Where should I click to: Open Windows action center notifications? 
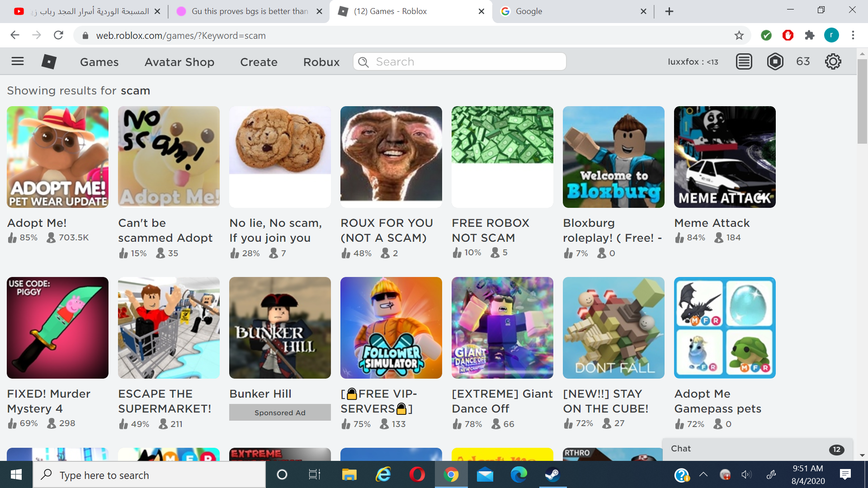[x=845, y=474]
